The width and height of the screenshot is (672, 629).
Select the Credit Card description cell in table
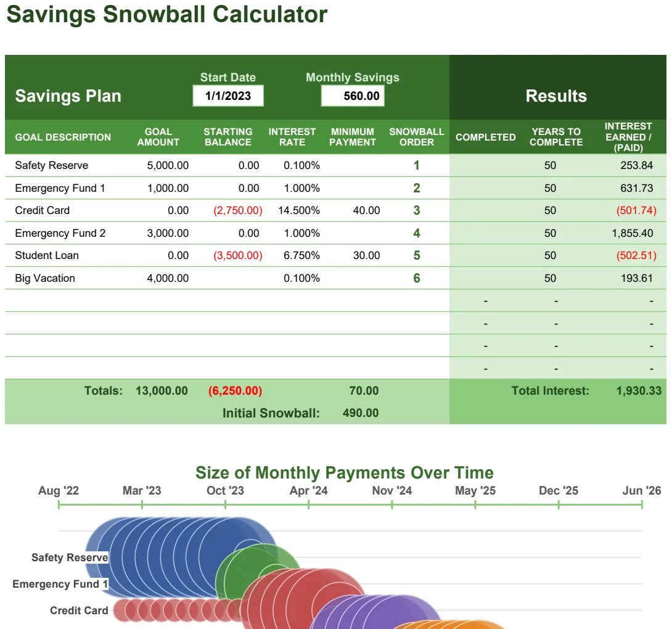coord(43,210)
